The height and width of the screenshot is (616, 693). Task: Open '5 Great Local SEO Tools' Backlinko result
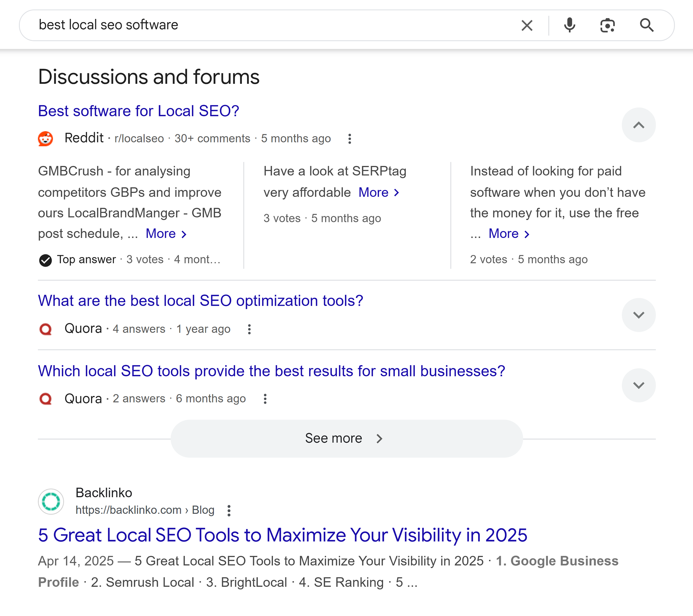pos(283,535)
